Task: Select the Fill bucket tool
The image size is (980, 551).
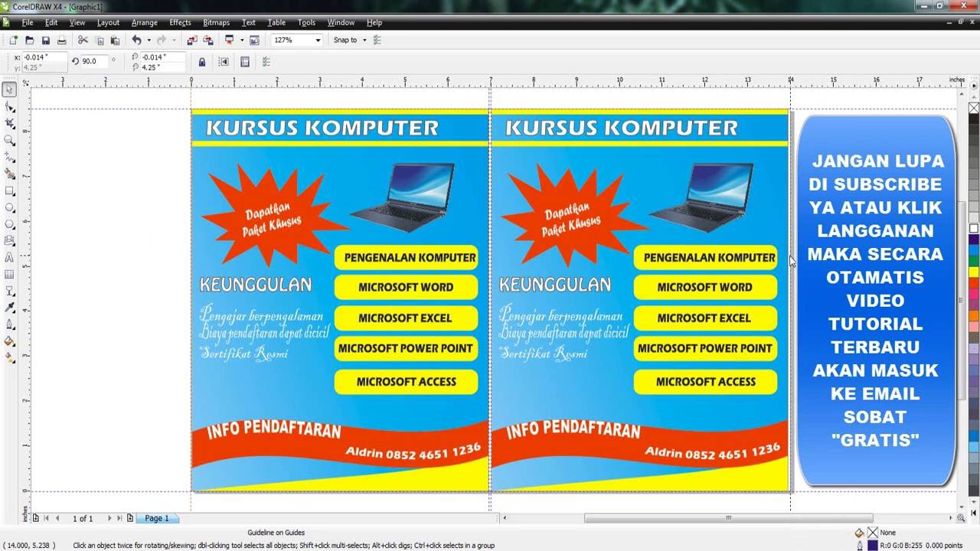Action: [x=9, y=341]
